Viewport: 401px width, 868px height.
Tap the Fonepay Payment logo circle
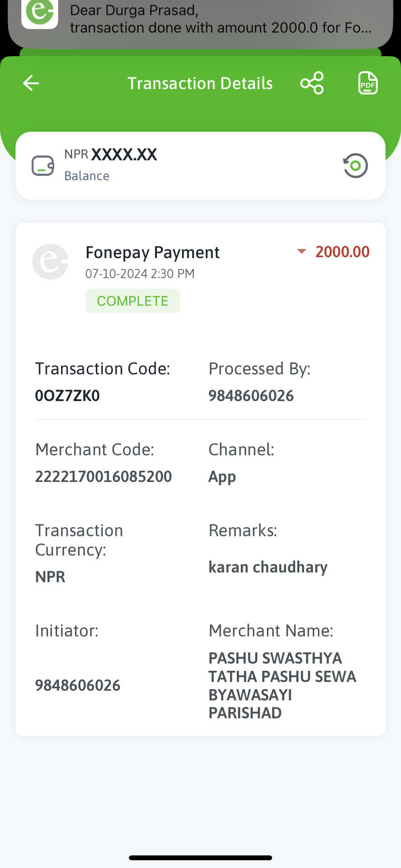(x=50, y=262)
